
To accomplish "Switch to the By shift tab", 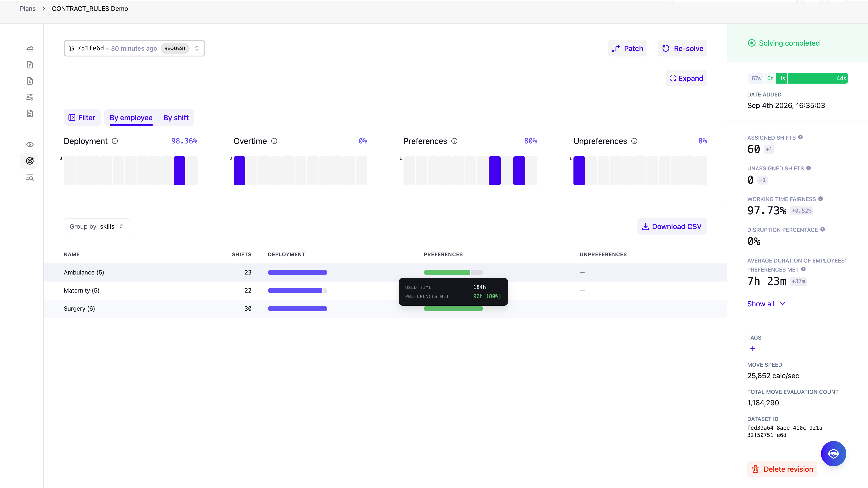I will [x=176, y=117].
